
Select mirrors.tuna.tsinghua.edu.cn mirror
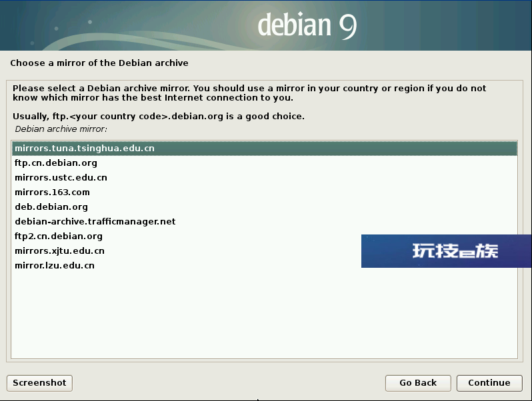pyautogui.click(x=265, y=149)
